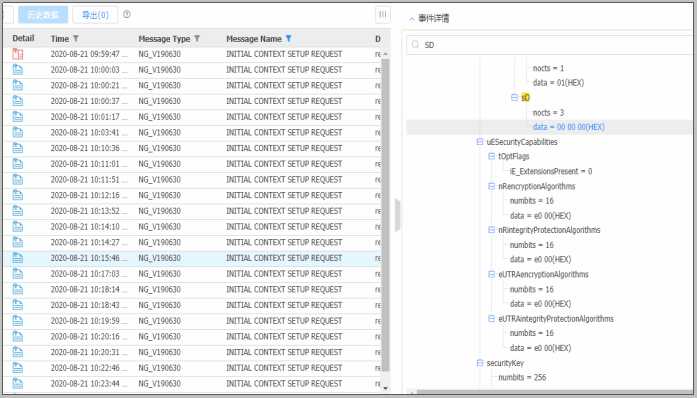The image size is (697, 398).
Task: Collapse the 事件详情 panel chevron
Action: tap(412, 19)
